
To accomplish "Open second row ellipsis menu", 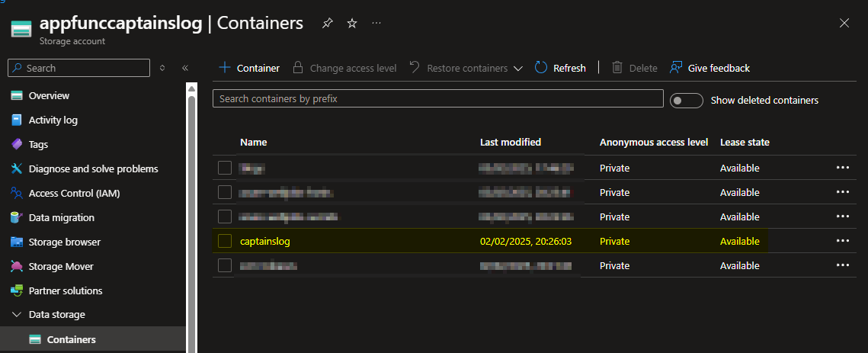I will 843,191.
